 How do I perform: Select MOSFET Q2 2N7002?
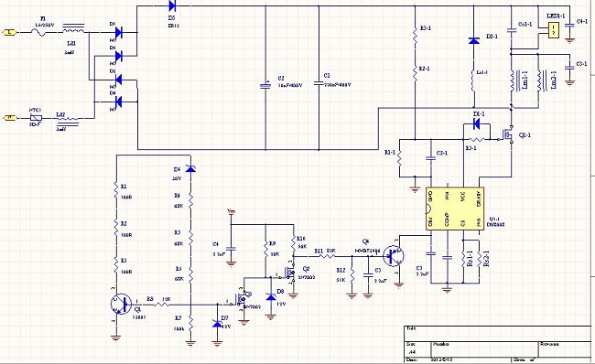pyautogui.click(x=290, y=272)
